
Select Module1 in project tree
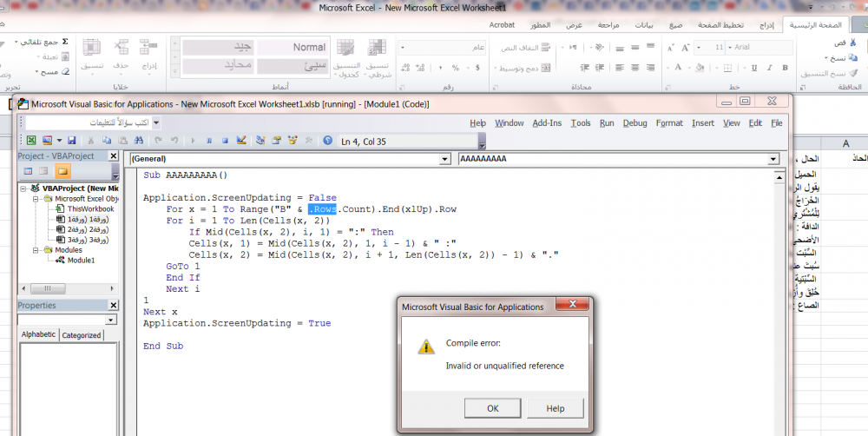point(81,260)
